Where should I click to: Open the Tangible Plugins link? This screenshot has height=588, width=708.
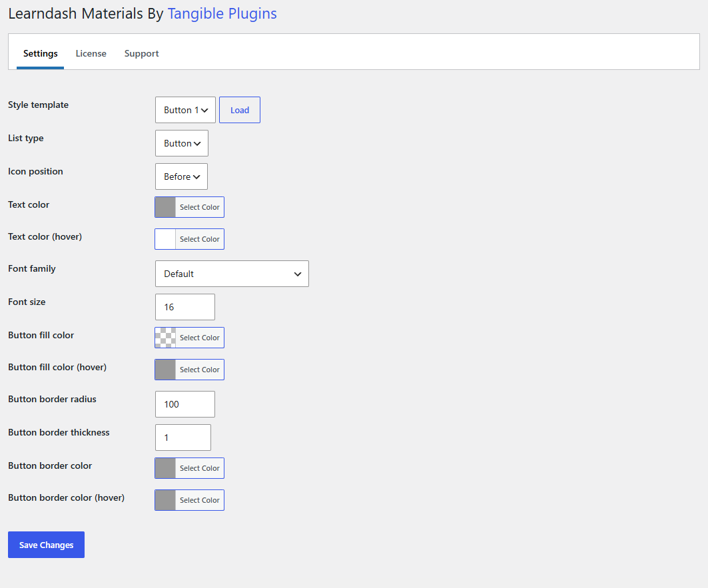(x=222, y=13)
